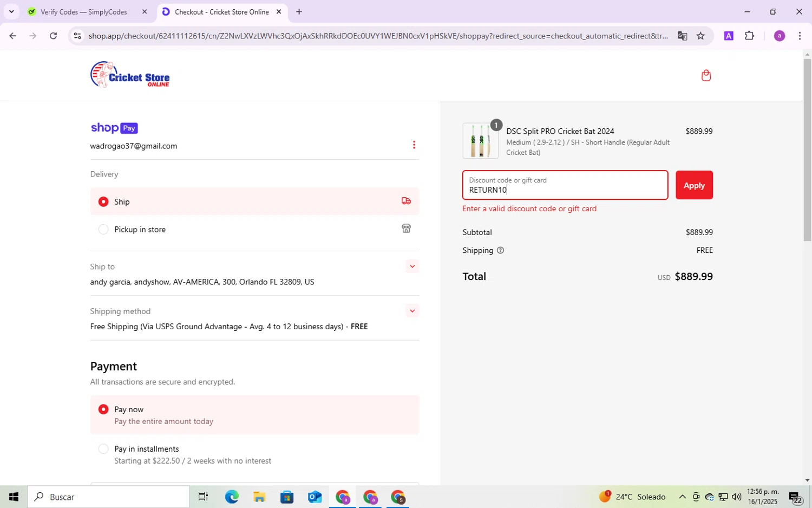This screenshot has height=508, width=812.
Task: Close the Checkout Cricket Store tab
Action: 279,11
